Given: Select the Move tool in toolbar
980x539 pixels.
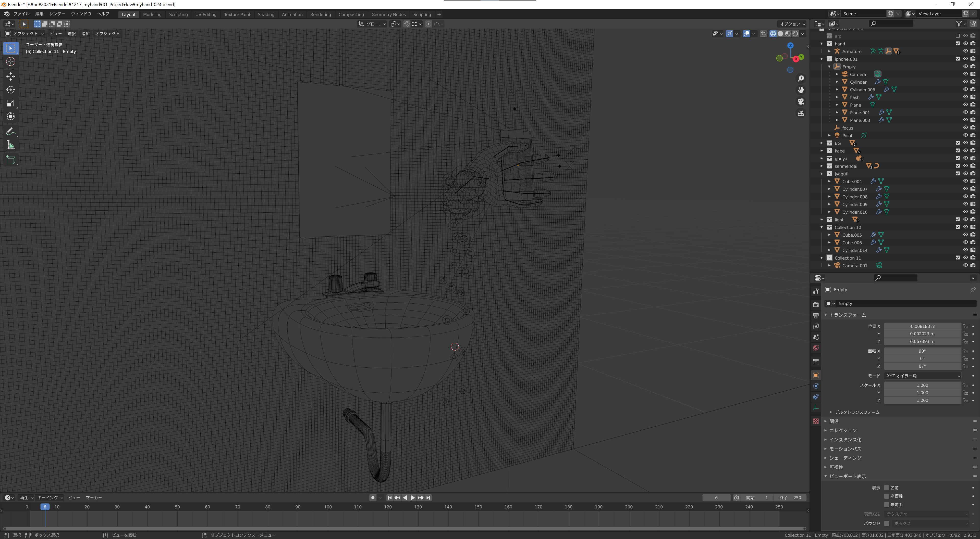Looking at the screenshot, I should click(11, 76).
